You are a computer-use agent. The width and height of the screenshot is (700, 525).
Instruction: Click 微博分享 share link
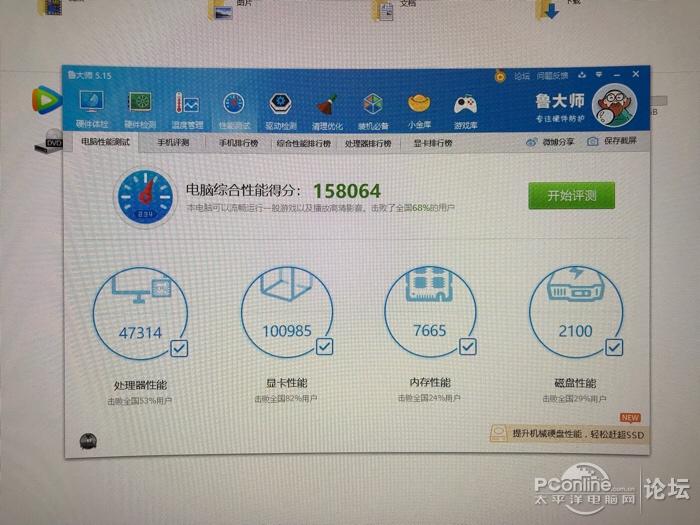click(x=558, y=142)
